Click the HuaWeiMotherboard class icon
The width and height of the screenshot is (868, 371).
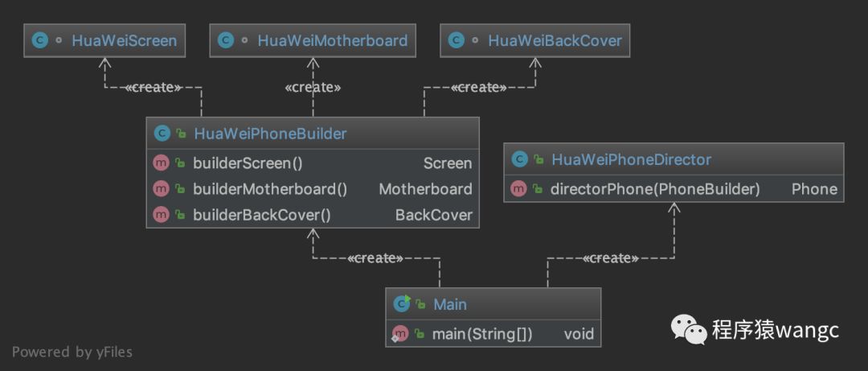(225, 40)
